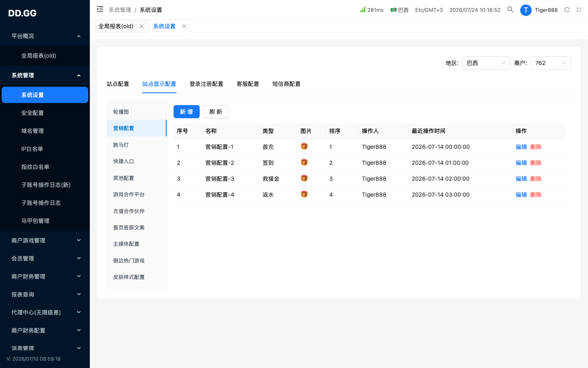Viewport: 588px width, 368px height.
Task: Expand the 商户财务配置 sidebar group
Action: (45, 330)
